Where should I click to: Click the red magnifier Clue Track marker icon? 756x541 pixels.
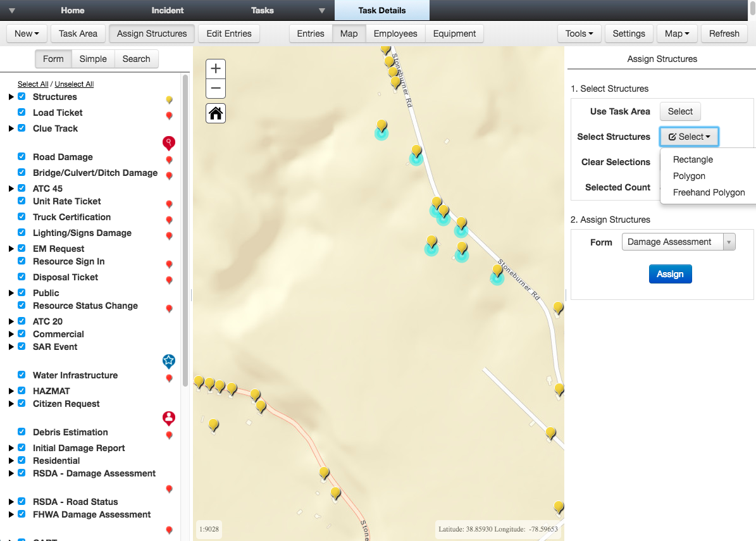pos(169,143)
